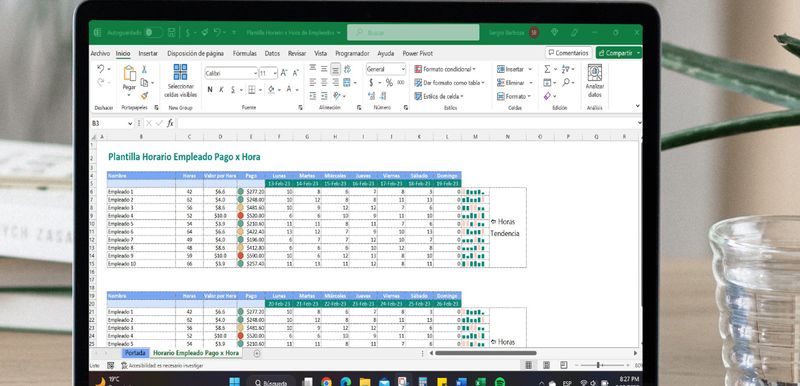Open the Analizar datos tool

[594, 81]
